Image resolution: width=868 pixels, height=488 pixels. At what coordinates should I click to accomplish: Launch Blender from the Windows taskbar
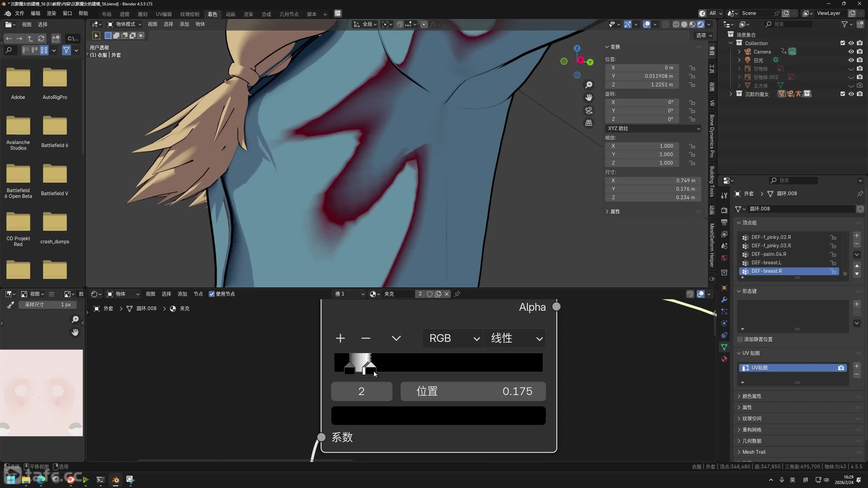coord(115,480)
